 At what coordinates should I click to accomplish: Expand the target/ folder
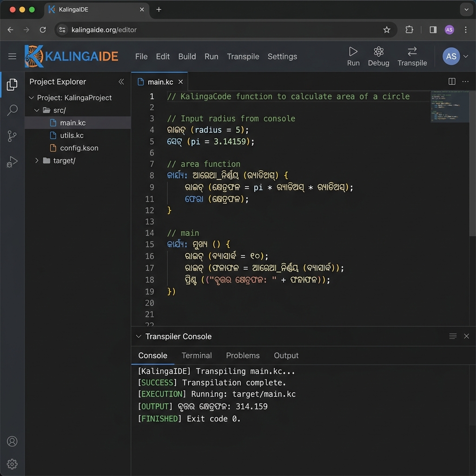[37, 160]
